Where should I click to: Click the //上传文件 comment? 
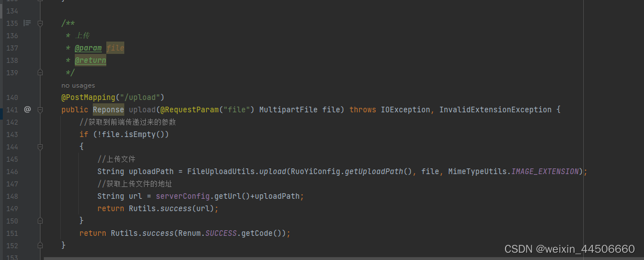pos(116,159)
